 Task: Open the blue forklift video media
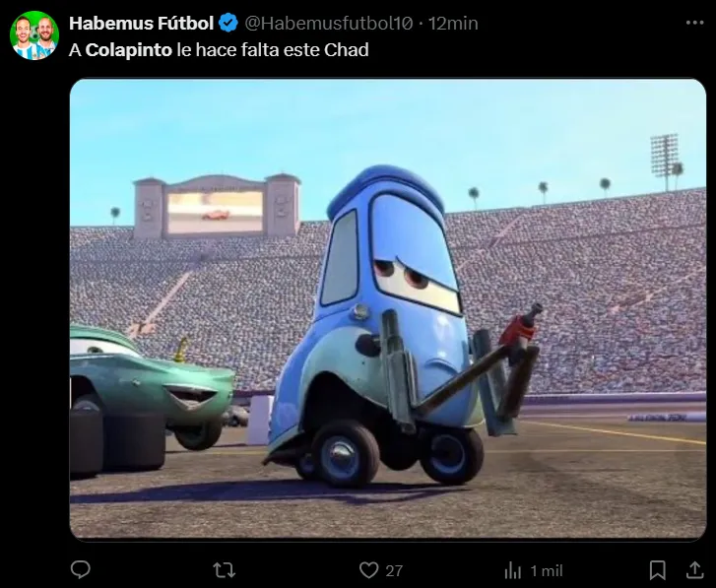tap(388, 309)
